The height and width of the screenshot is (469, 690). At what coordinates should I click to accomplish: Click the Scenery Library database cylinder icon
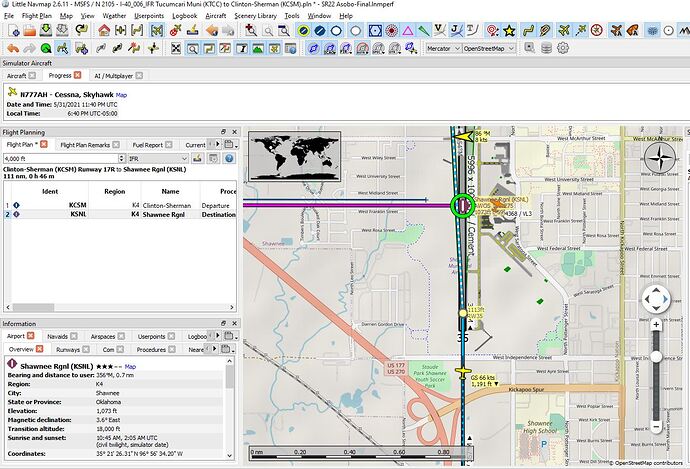point(546,48)
